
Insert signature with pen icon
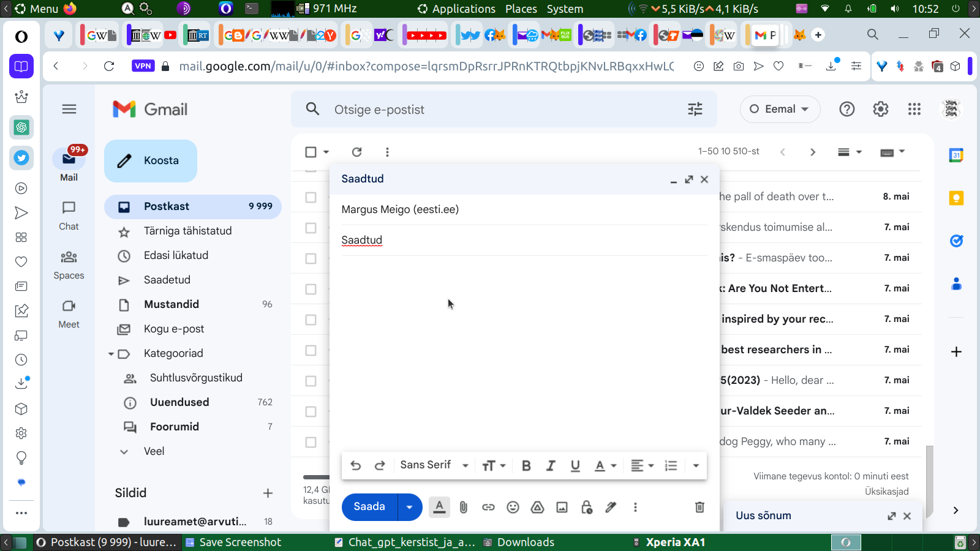point(611,507)
